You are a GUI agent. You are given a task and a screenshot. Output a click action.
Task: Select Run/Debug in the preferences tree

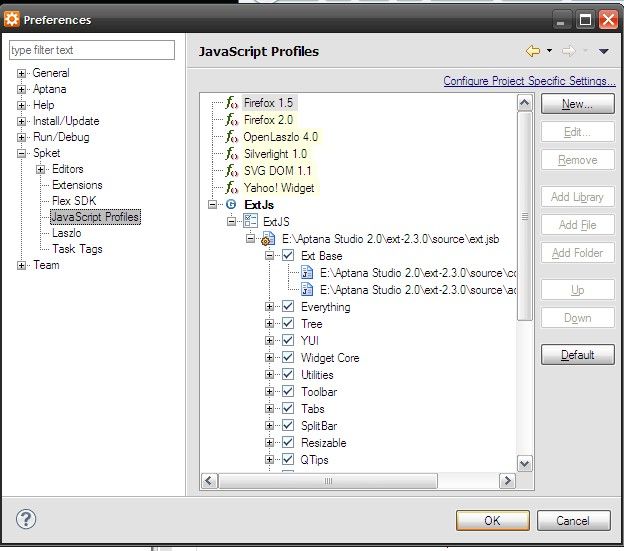click(61, 137)
